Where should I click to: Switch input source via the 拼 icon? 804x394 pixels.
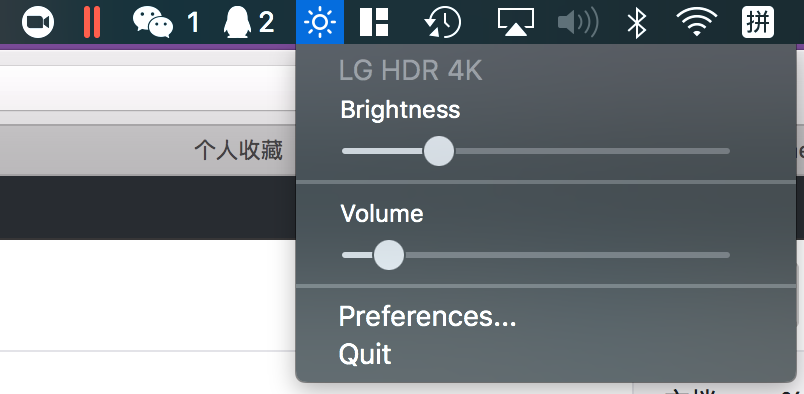(x=758, y=22)
